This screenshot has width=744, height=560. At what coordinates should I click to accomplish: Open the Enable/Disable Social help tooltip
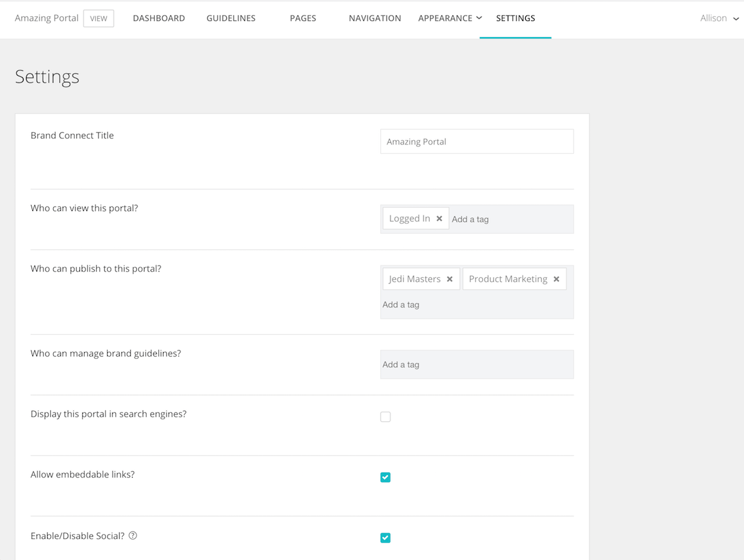[x=132, y=535]
